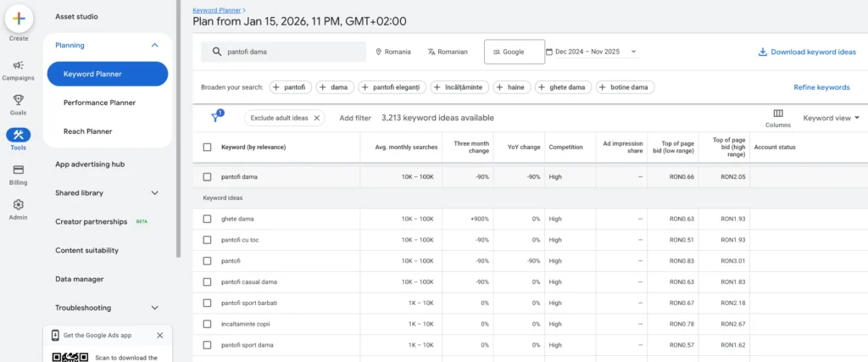Open Keyword Planner in the sidebar
868x362 pixels.
pyautogui.click(x=108, y=74)
